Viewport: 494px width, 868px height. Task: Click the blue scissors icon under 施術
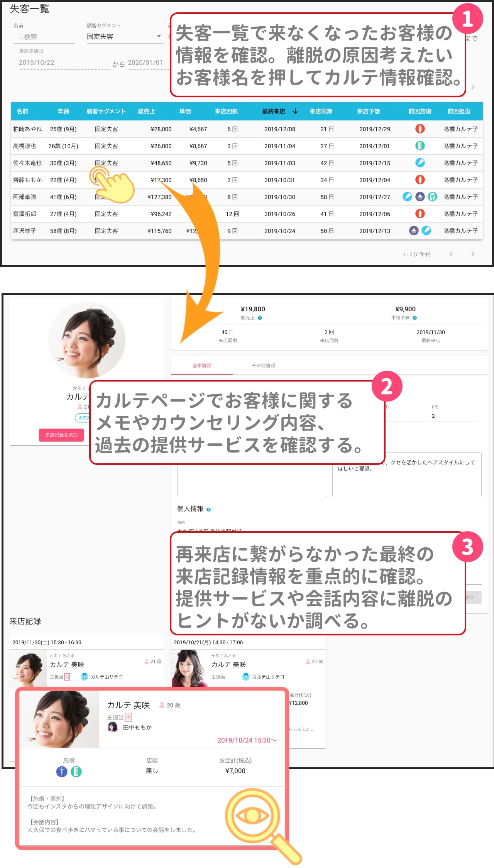(x=62, y=772)
